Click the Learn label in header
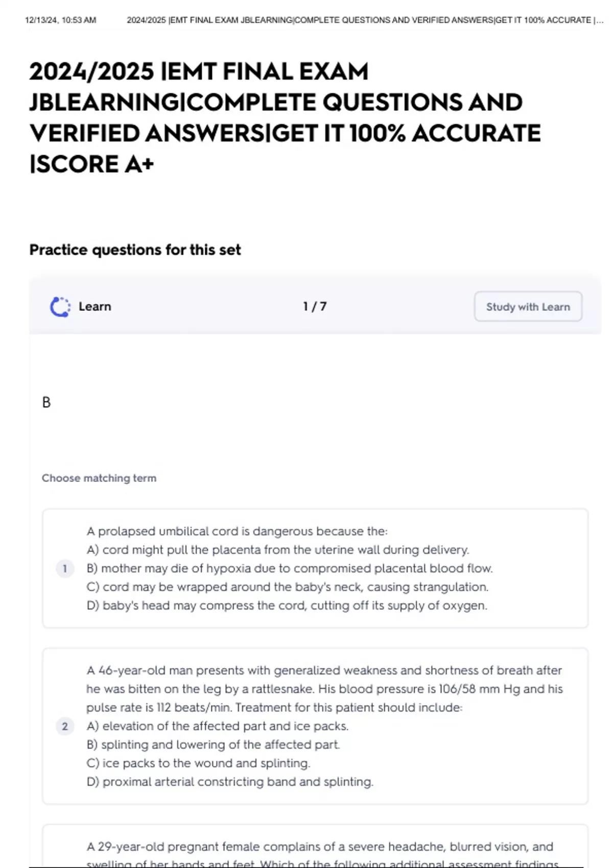613x868 pixels. [x=95, y=306]
